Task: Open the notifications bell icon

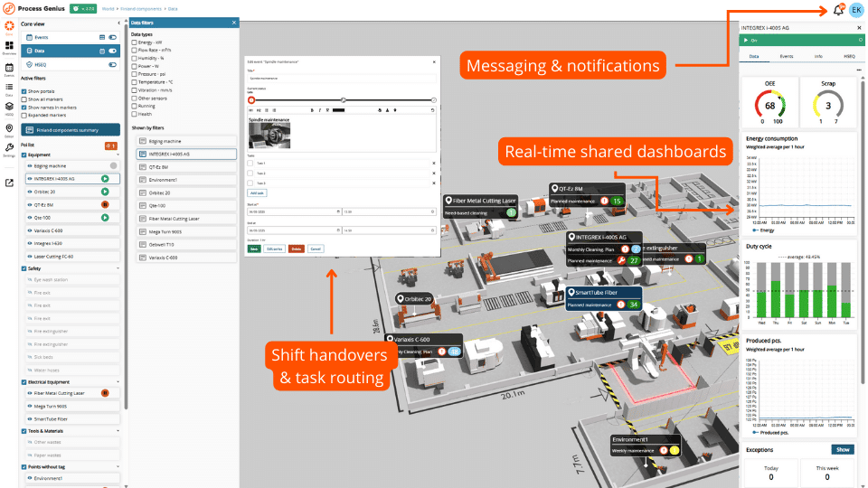Action: (x=838, y=10)
